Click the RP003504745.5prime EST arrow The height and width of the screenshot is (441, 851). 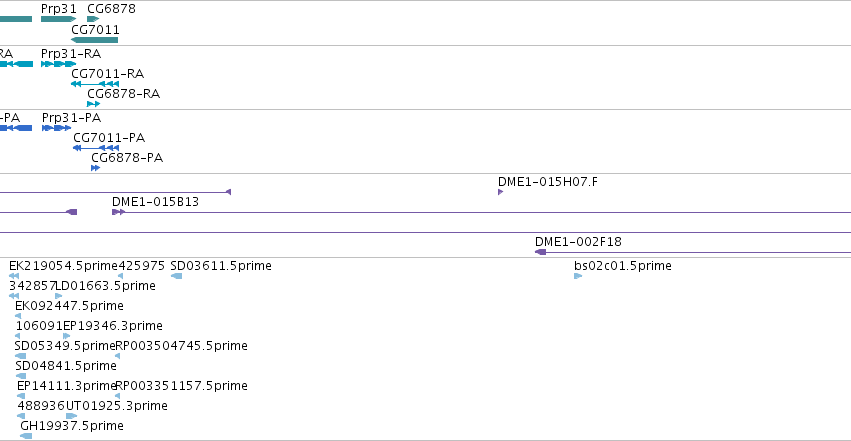tap(118, 356)
